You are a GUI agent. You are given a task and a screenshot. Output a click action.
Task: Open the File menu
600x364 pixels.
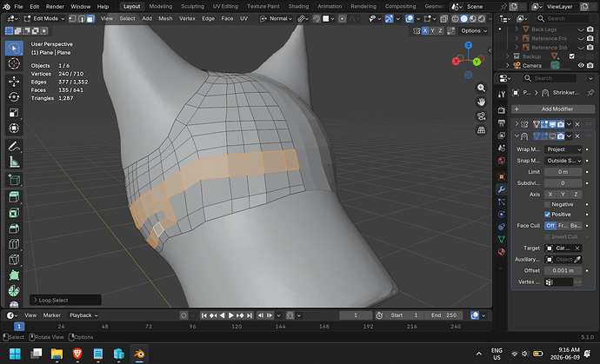click(x=18, y=6)
